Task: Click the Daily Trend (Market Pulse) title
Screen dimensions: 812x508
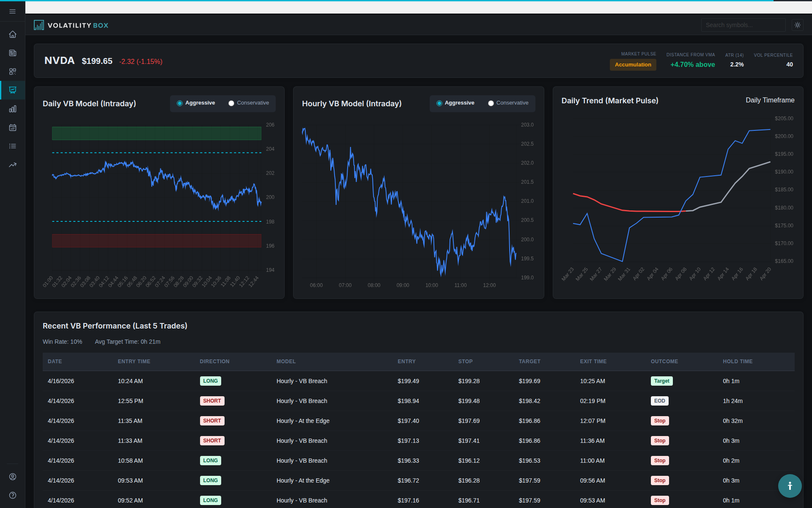Action: (610, 101)
